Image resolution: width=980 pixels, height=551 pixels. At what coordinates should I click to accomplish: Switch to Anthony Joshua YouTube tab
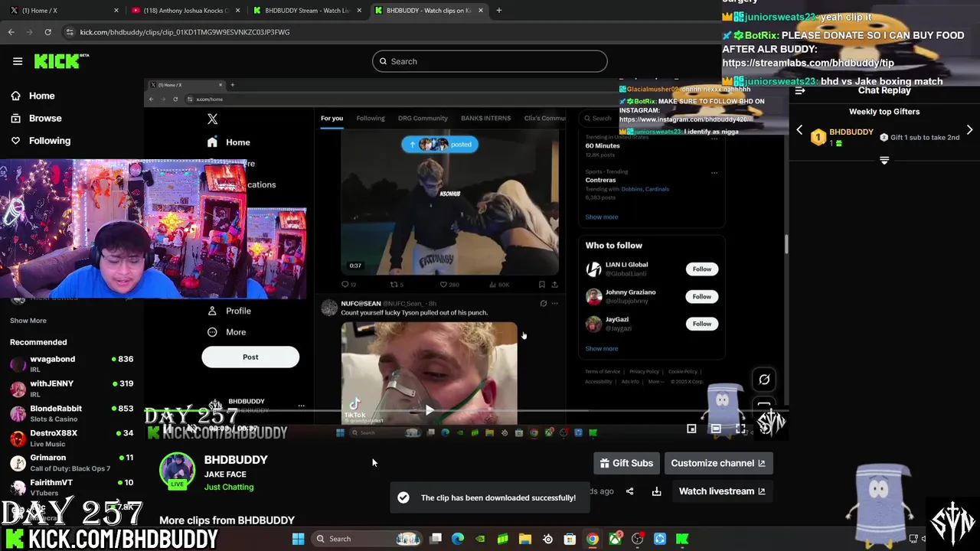pos(186,10)
